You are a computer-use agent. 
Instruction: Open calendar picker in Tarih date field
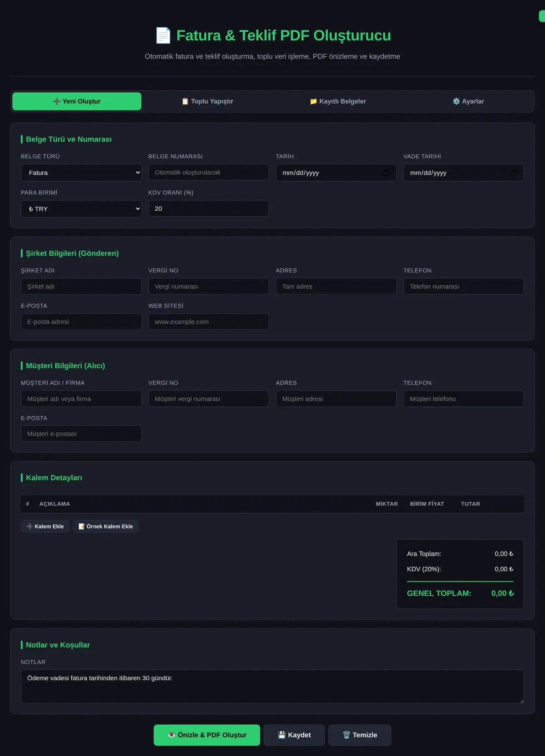tap(386, 173)
